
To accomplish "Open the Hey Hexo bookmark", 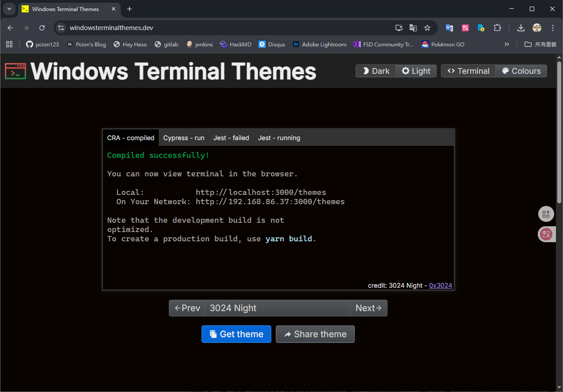I will (x=130, y=44).
